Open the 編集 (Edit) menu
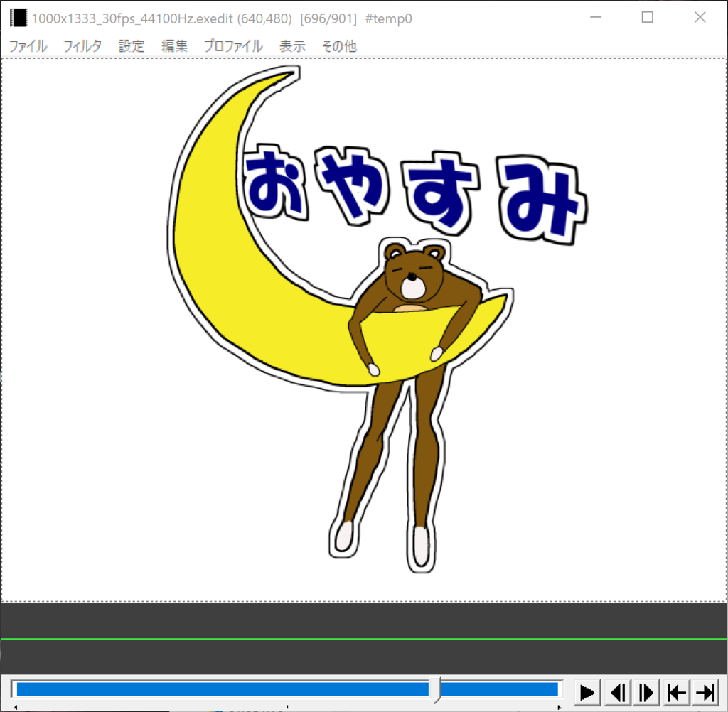The width and height of the screenshot is (728, 712). click(173, 45)
